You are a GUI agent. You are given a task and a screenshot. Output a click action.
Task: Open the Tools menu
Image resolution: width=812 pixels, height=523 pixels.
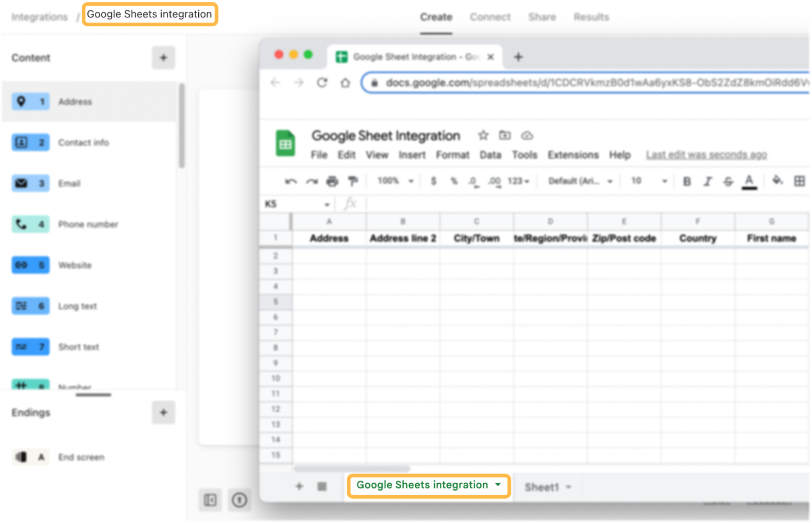(x=524, y=155)
